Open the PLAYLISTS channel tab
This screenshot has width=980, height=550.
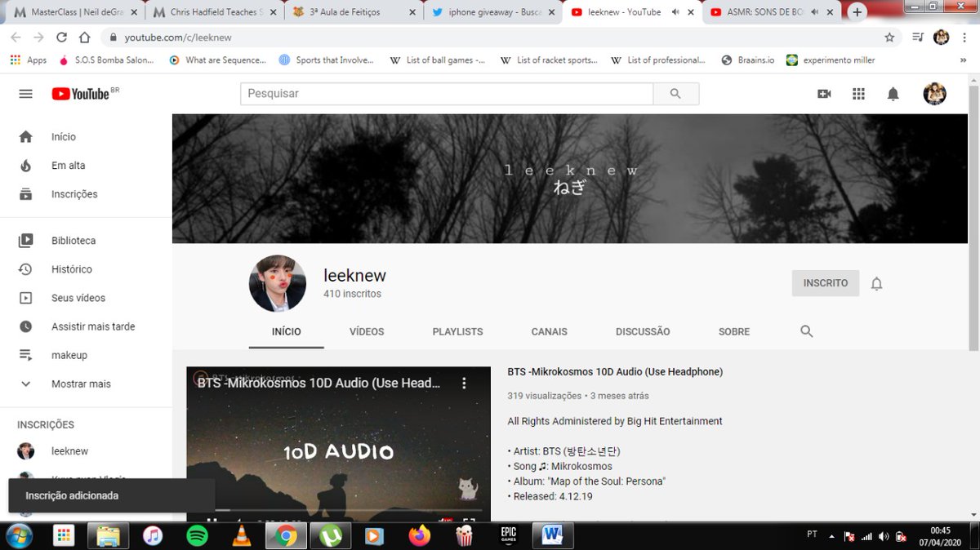point(457,332)
